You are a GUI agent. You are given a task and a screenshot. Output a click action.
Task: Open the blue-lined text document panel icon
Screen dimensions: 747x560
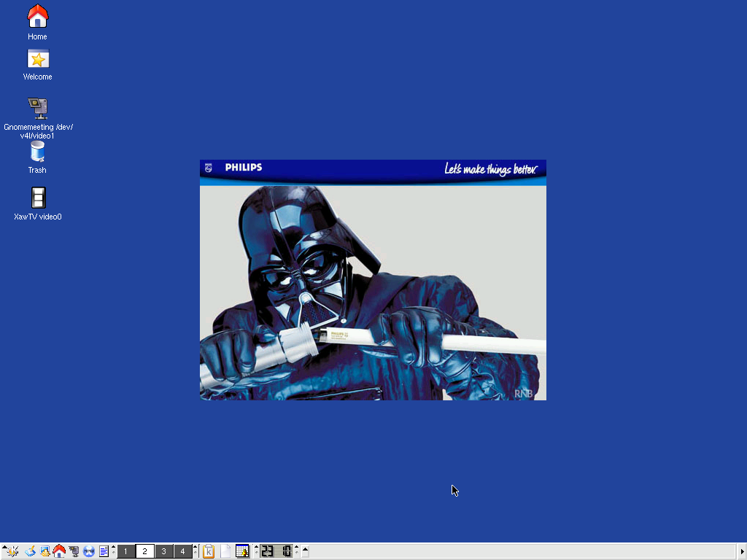(104, 551)
